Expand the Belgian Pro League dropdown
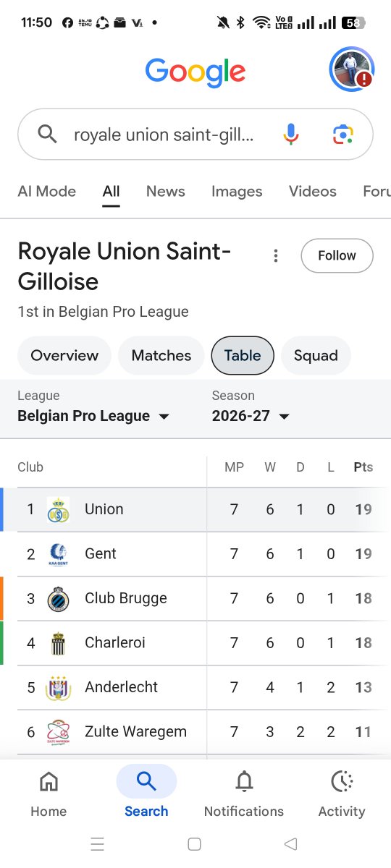 (93, 416)
